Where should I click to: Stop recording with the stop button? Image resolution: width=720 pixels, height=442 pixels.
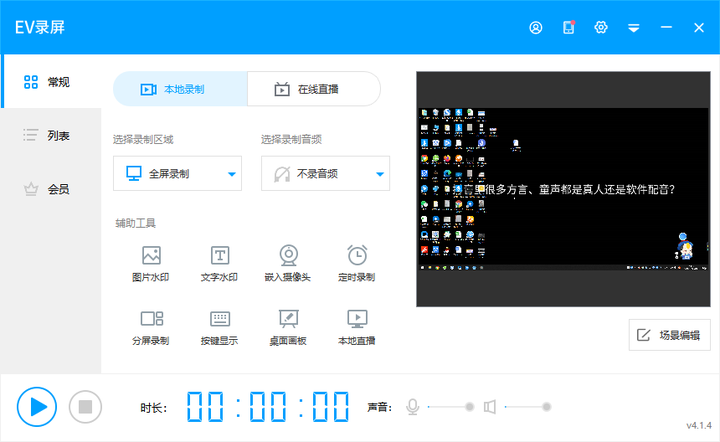pyautogui.click(x=85, y=407)
